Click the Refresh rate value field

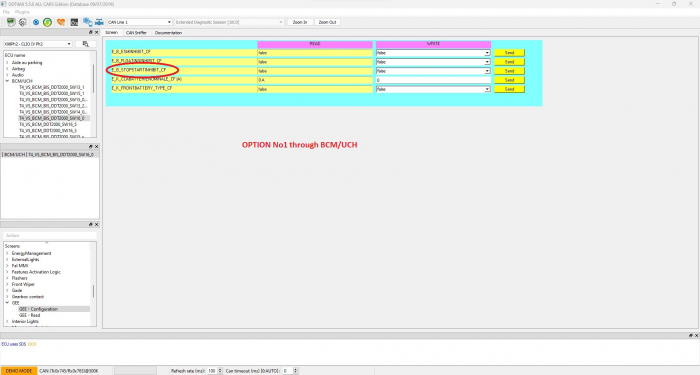(212, 371)
